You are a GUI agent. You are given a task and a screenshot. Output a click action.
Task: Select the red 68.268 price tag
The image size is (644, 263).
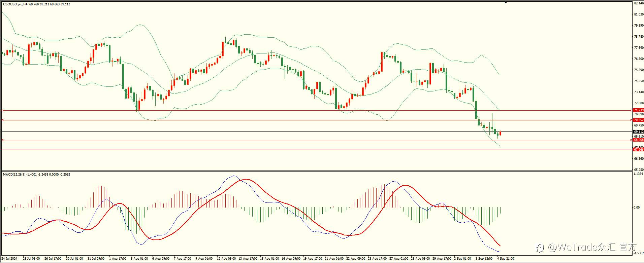point(638,140)
